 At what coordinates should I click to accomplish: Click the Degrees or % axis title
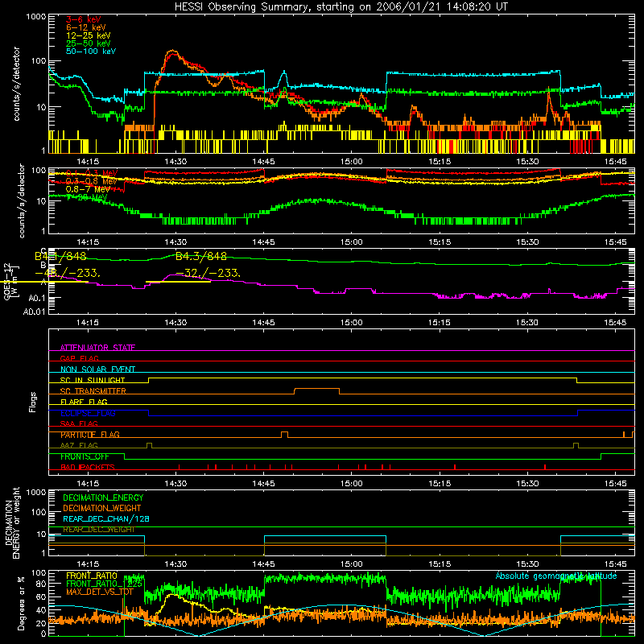point(21,603)
